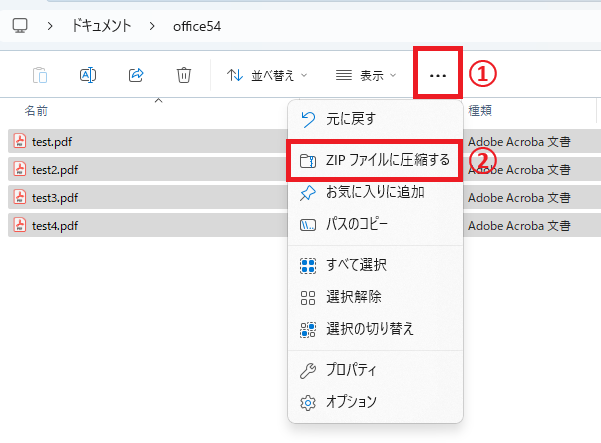Click the PDF icon of test2.pdf
Viewport: 601px width, 443px height.
point(20,169)
